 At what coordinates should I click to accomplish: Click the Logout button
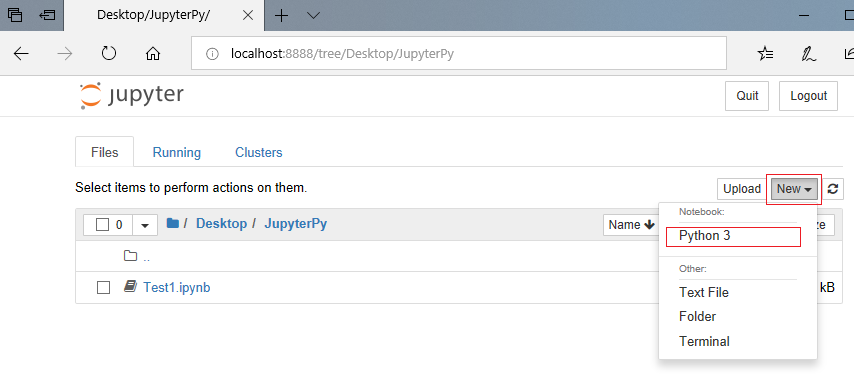[x=808, y=96]
